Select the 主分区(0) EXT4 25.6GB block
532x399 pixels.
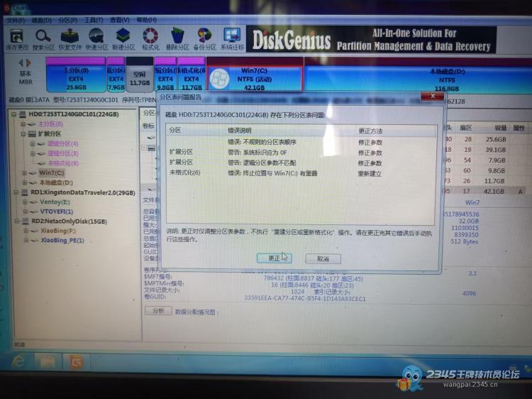[76, 75]
